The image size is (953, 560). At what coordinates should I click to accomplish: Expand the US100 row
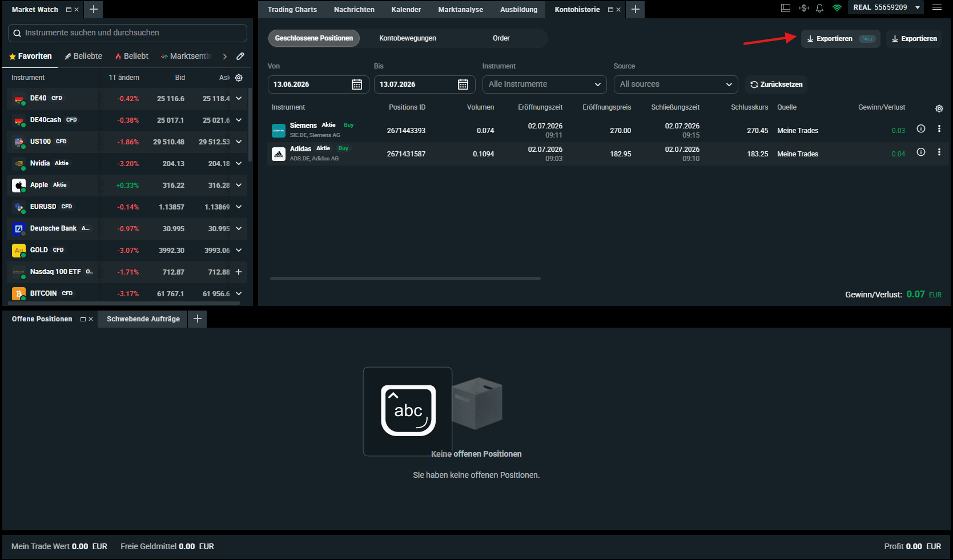[239, 142]
